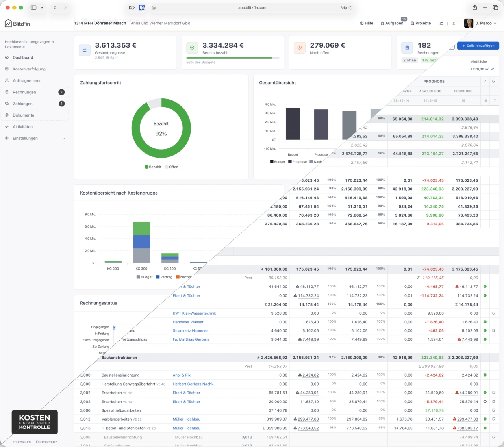
Task: Toggle green status dot on Ahoi & Pixi row
Action: click(x=485, y=375)
